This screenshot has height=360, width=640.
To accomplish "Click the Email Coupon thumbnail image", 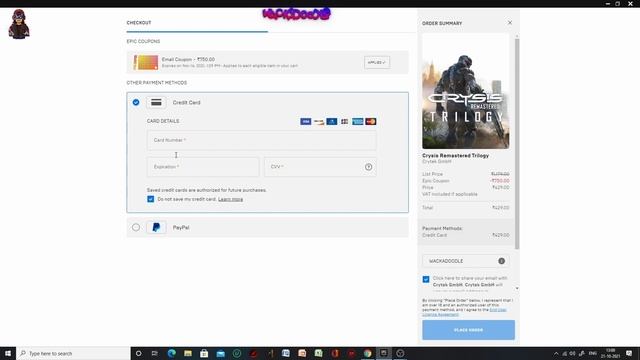I will [146, 62].
